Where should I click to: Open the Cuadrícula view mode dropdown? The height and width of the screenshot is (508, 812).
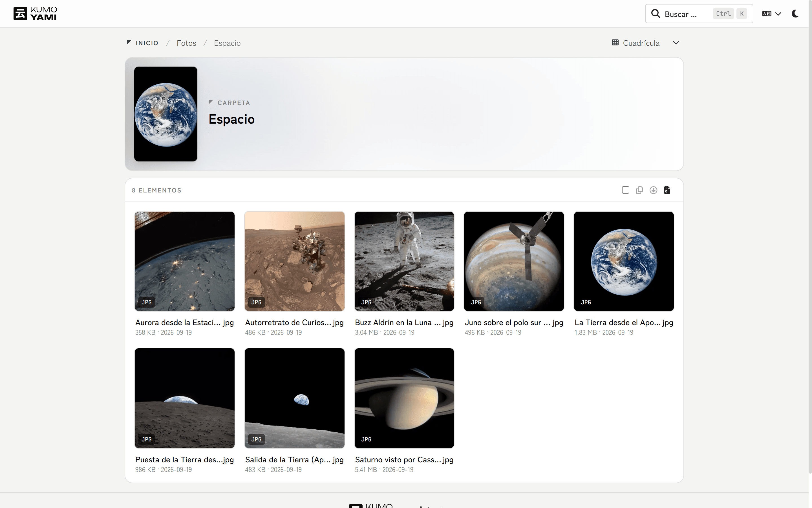click(x=646, y=43)
